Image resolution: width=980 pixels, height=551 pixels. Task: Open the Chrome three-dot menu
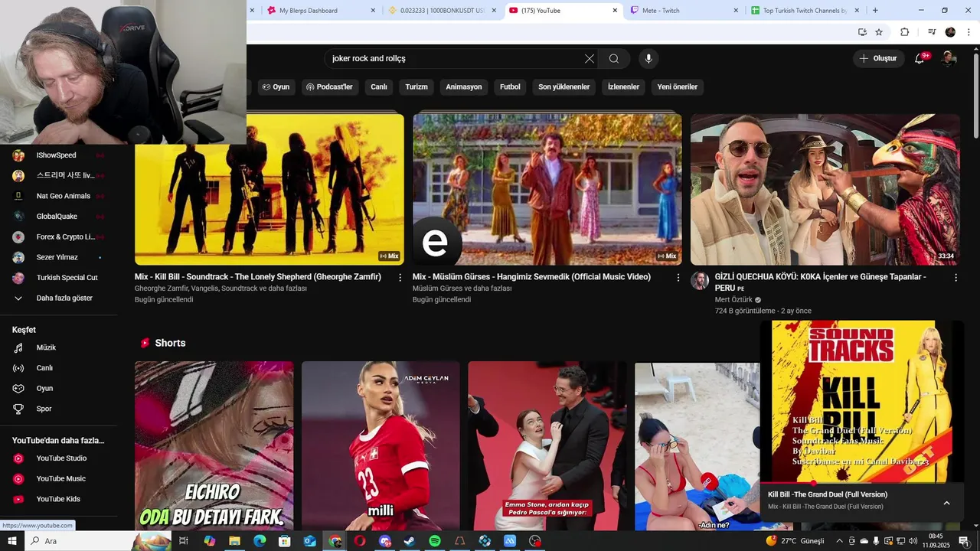pos(969,32)
